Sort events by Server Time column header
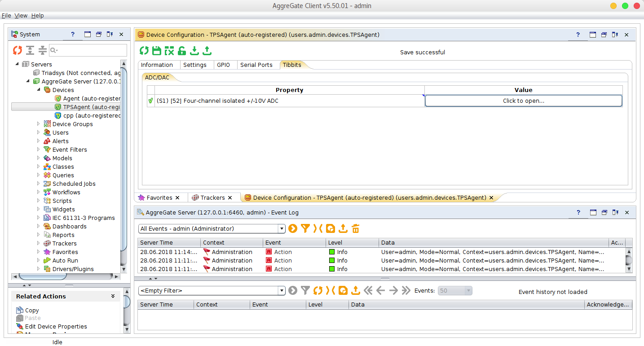 tap(168, 242)
